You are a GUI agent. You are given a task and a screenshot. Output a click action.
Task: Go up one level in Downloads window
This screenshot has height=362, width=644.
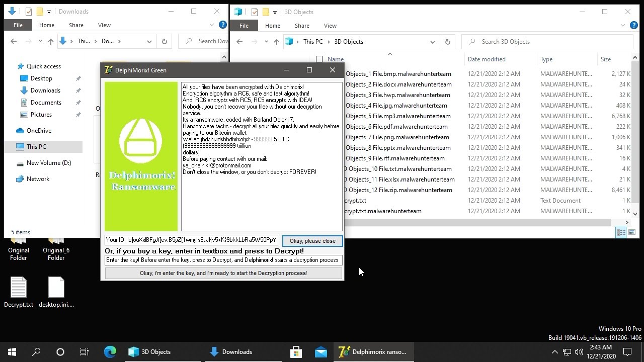click(x=50, y=41)
